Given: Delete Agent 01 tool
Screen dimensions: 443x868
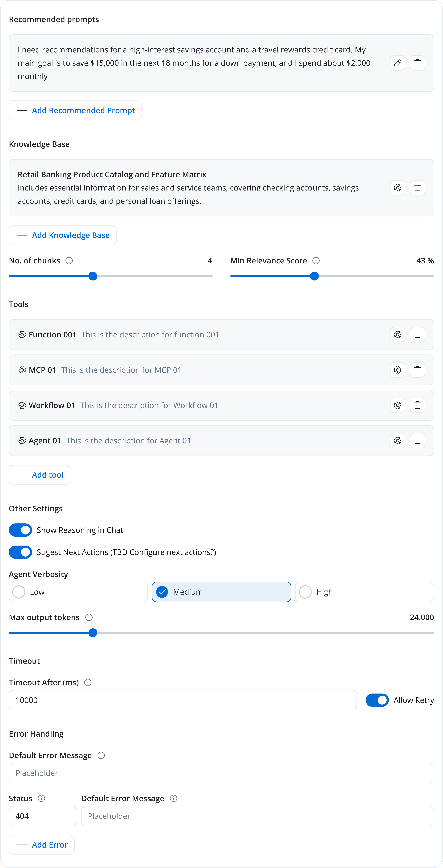Looking at the screenshot, I should tap(417, 441).
